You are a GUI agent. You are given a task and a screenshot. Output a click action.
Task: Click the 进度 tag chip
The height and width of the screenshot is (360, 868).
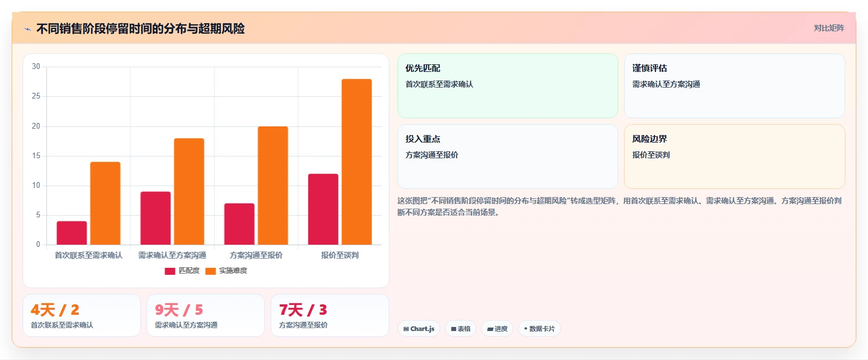click(x=497, y=329)
